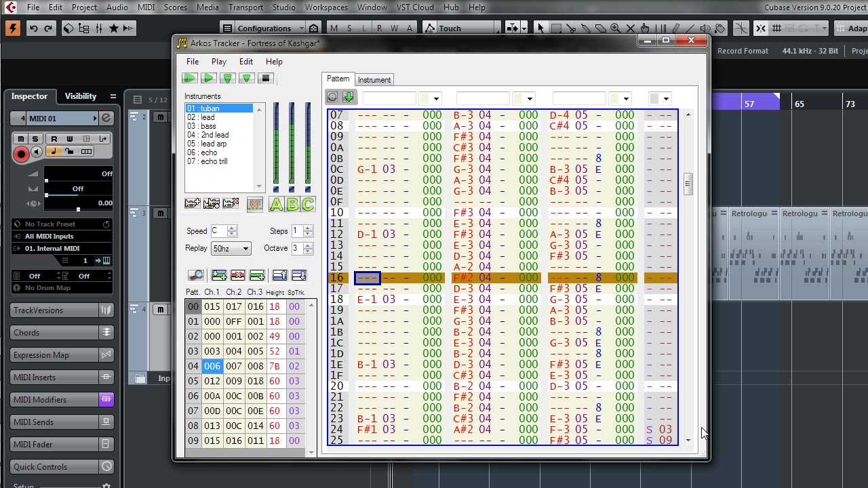Click the green down-arrow icon above pattern editor
The image size is (868, 488).
coord(348,98)
